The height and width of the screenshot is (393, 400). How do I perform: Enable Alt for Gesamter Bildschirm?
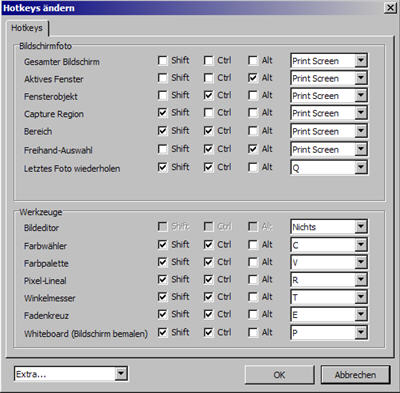click(253, 61)
